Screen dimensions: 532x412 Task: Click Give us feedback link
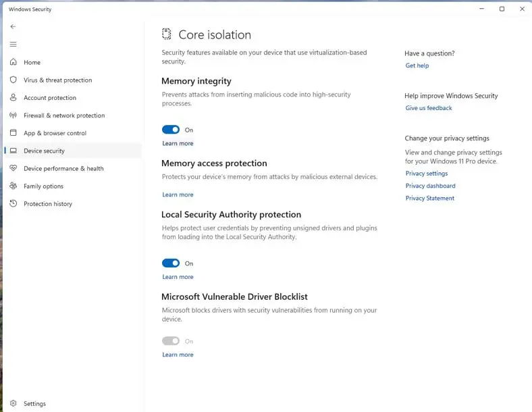[x=429, y=108]
